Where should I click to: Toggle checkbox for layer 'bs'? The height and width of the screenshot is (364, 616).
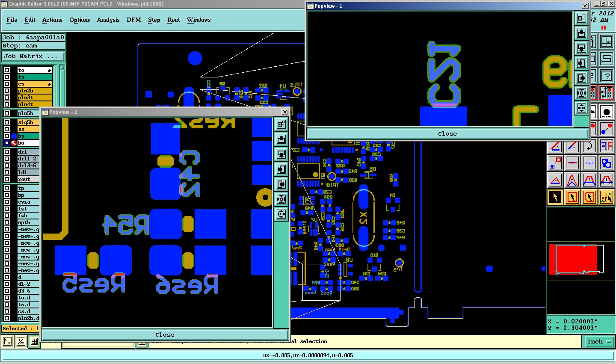7,136
